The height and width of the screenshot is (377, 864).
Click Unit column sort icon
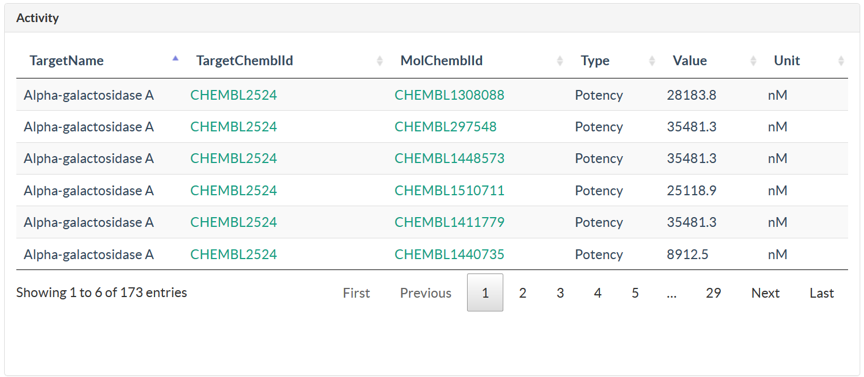pos(841,61)
